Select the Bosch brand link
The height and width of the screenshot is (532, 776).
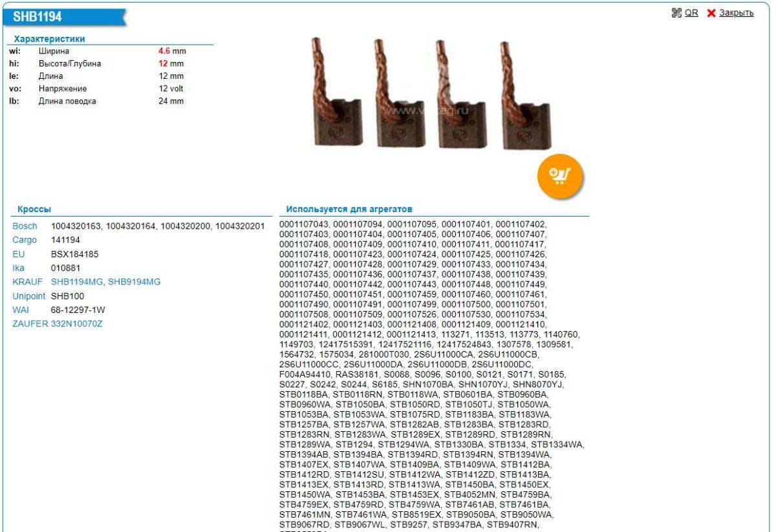(25, 226)
